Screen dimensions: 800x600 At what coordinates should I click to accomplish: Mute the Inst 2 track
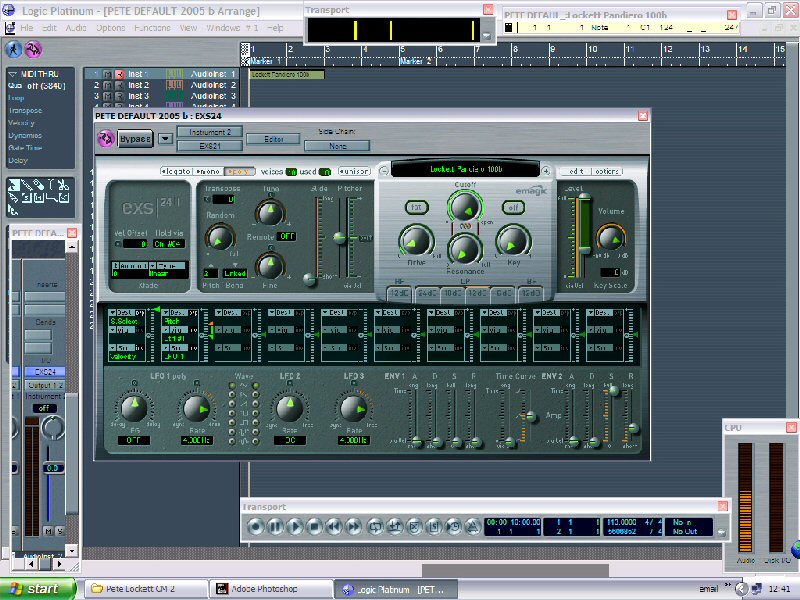click(107, 85)
